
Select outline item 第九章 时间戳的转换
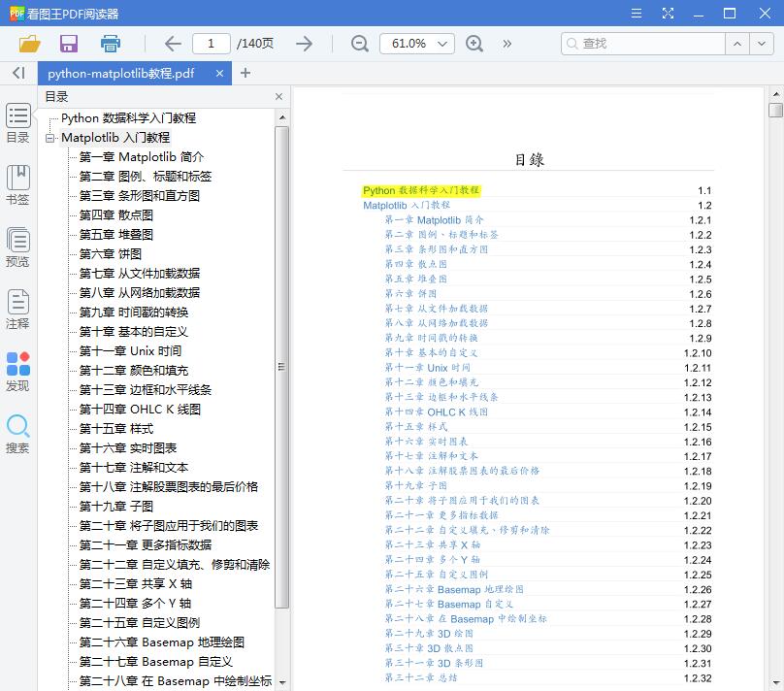click(x=134, y=313)
